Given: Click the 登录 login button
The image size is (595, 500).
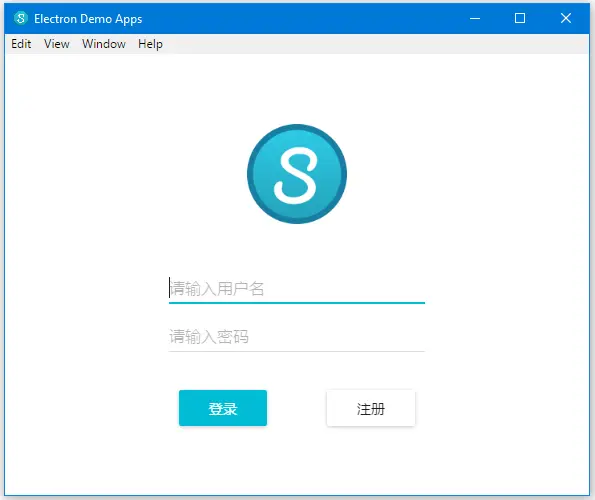Looking at the screenshot, I should point(223,408).
